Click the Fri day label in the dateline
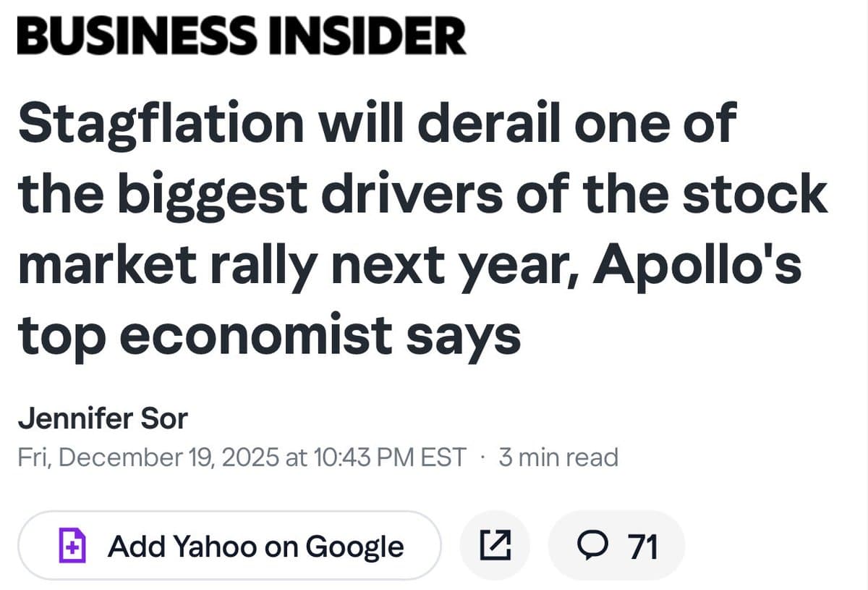 click(x=33, y=458)
